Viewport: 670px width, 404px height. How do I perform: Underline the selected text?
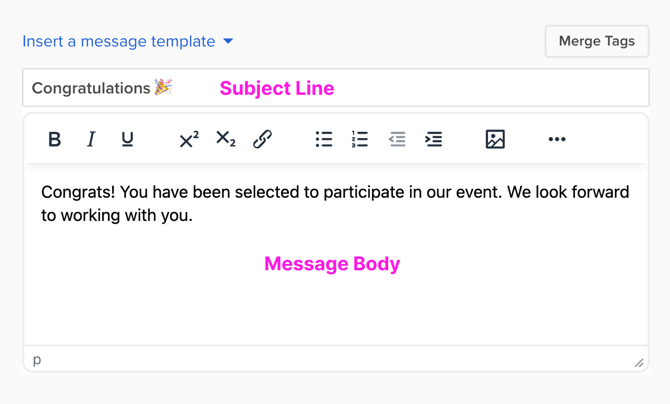point(127,140)
